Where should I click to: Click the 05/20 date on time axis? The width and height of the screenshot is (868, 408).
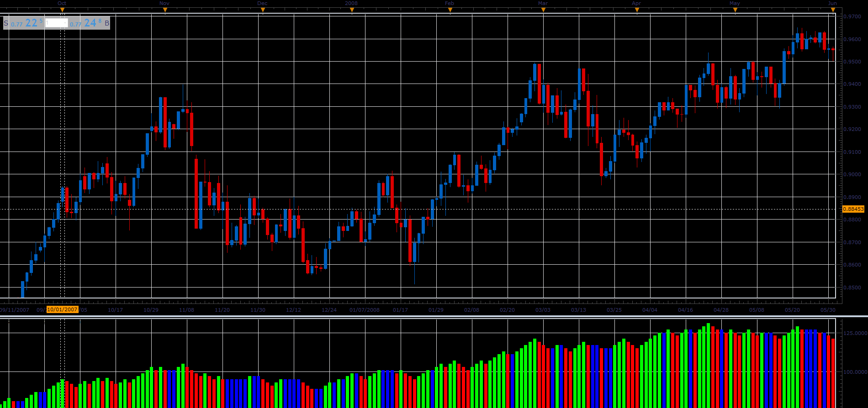[792, 310]
